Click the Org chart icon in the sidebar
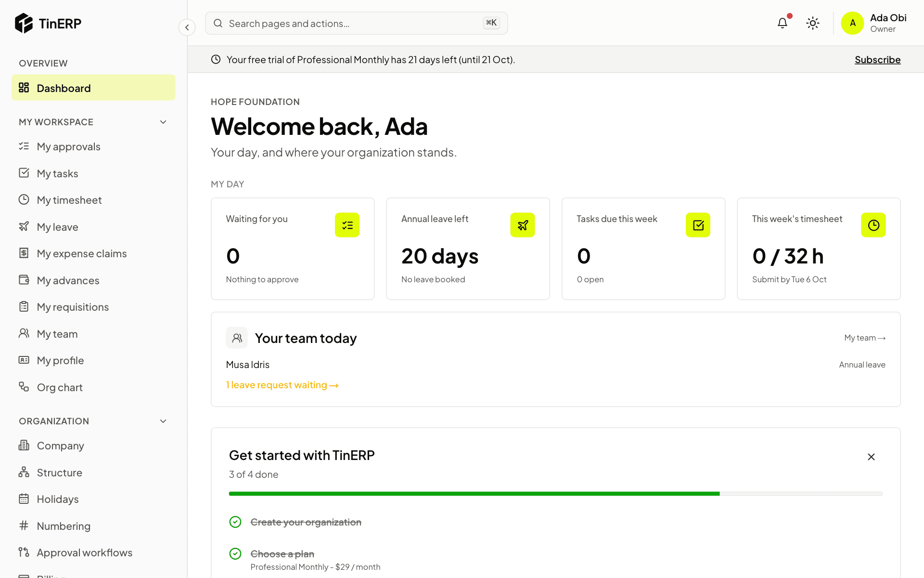Viewport: 924px width, 578px height. [24, 387]
